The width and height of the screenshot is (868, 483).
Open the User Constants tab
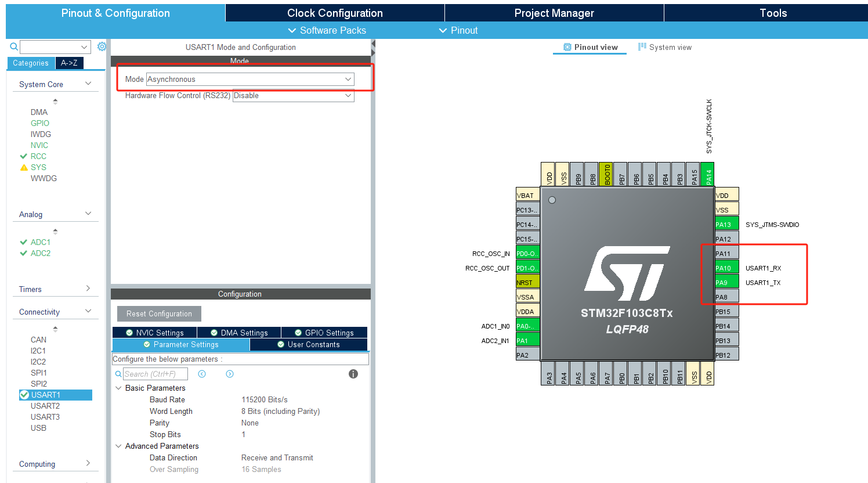pyautogui.click(x=309, y=344)
